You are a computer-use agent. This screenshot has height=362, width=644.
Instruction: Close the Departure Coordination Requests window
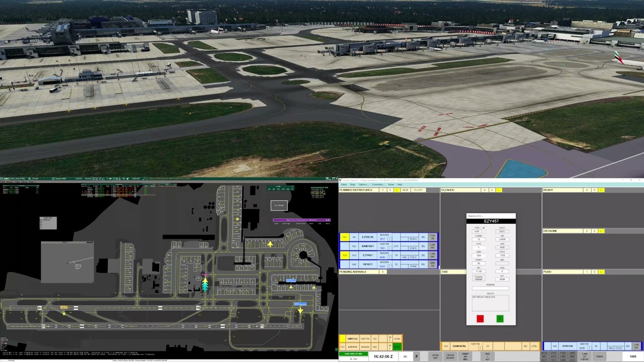pos(328,220)
